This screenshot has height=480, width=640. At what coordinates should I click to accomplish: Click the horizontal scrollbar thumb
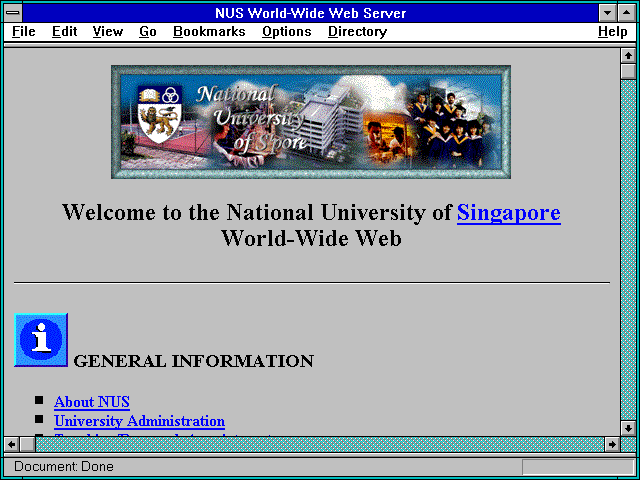click(x=27, y=444)
